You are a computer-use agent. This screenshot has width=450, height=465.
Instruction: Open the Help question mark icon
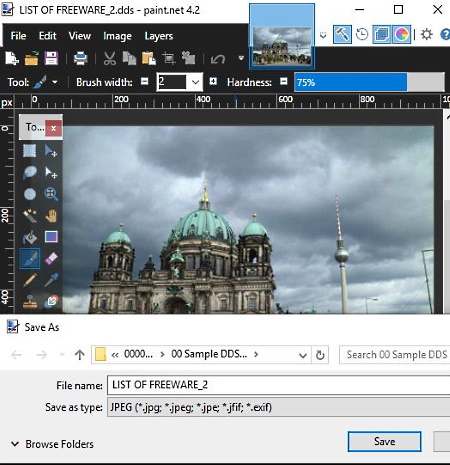coord(445,34)
